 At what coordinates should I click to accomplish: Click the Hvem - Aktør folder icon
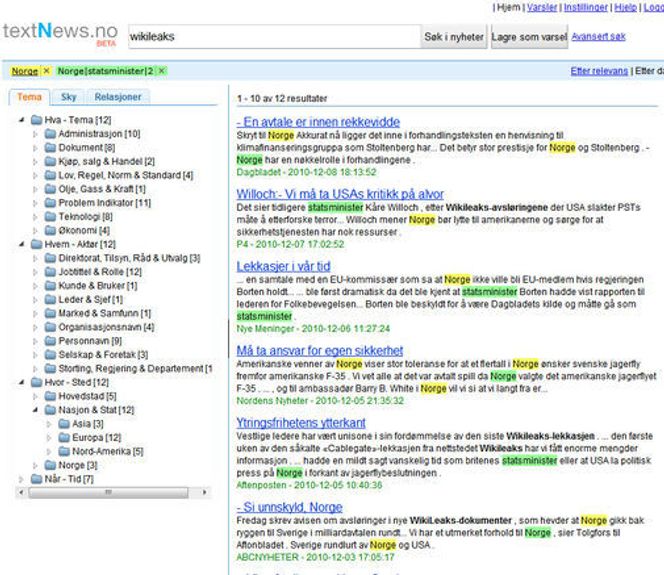click(36, 244)
